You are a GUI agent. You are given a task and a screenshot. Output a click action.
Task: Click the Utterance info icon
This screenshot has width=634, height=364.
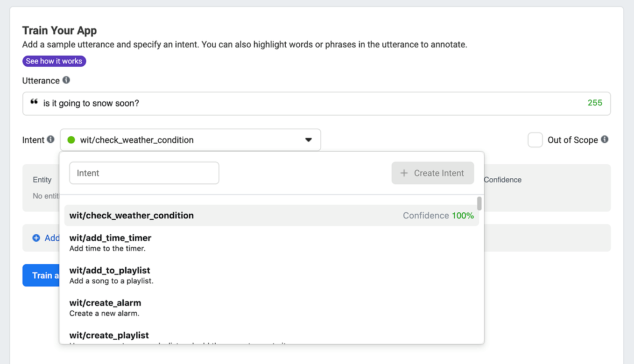coord(66,80)
